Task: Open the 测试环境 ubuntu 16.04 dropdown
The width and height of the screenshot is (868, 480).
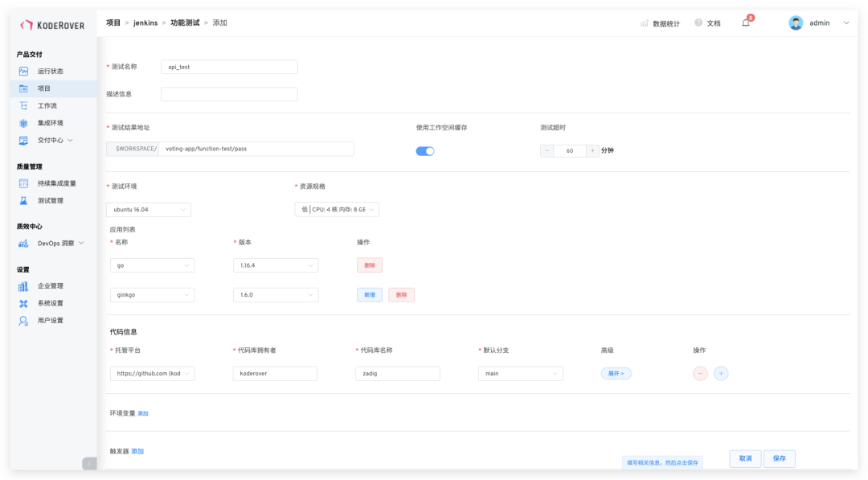Action: pyautogui.click(x=149, y=210)
